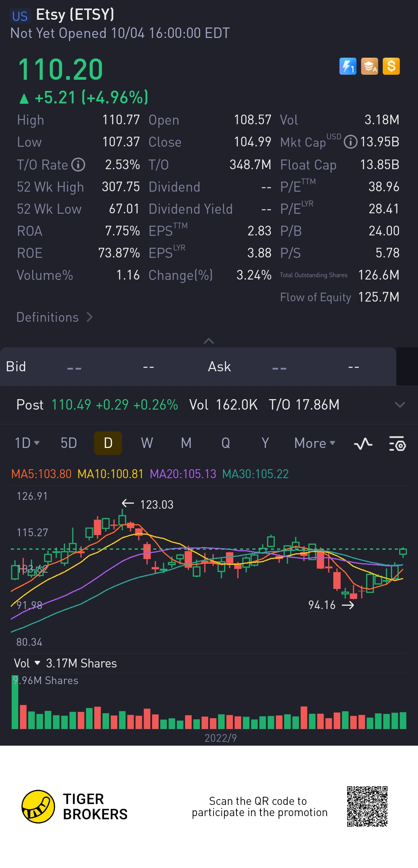Tap the promotion QR code
The image size is (418, 868).
[367, 806]
